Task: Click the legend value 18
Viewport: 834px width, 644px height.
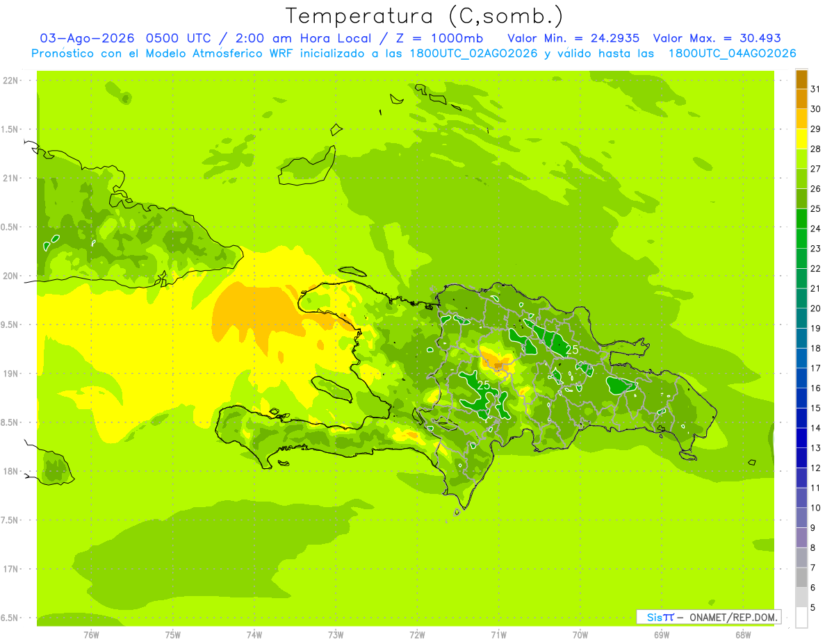Action: coord(816,348)
